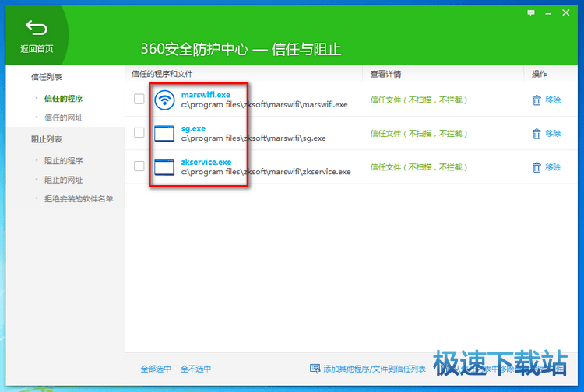Viewport: 584px width, 392px height.
Task: Click the trash icon for marswifi.exe
Action: click(537, 100)
